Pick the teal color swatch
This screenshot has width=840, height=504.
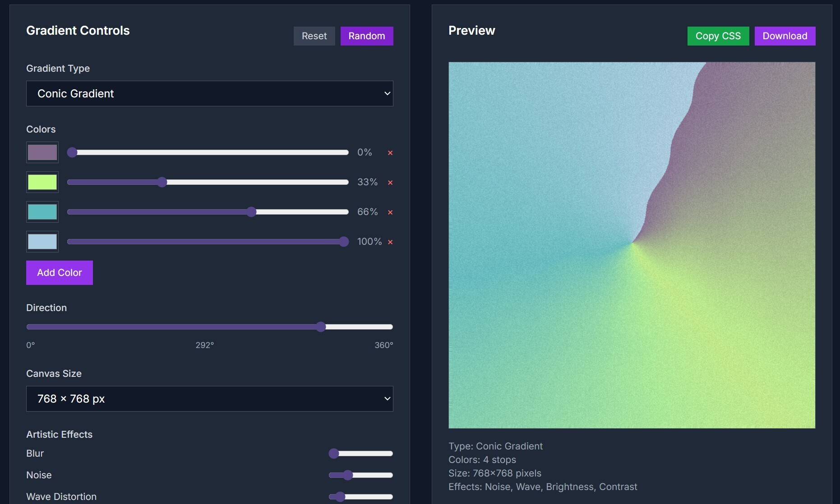42,212
